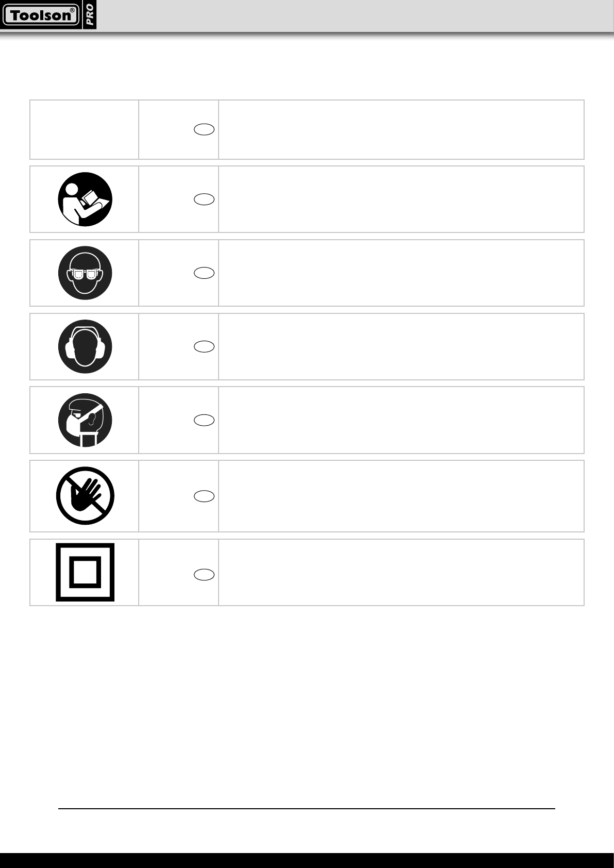The height and width of the screenshot is (868, 614).
Task: Click the wide empty description cell in the goggles row
Action: 401,273
